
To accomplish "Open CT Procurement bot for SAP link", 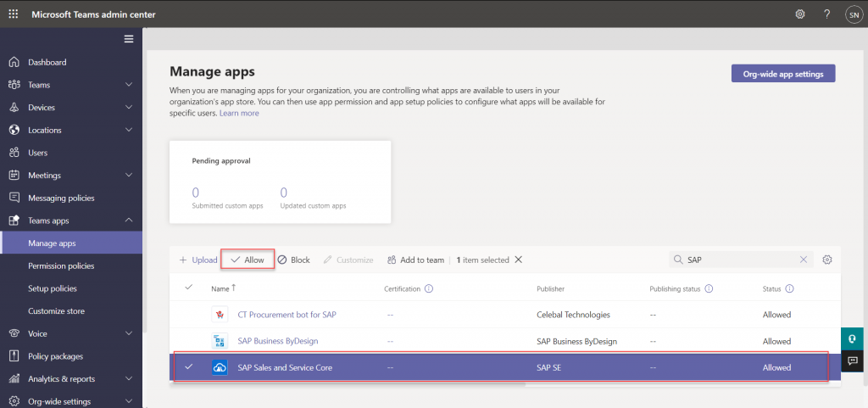I will click(287, 315).
